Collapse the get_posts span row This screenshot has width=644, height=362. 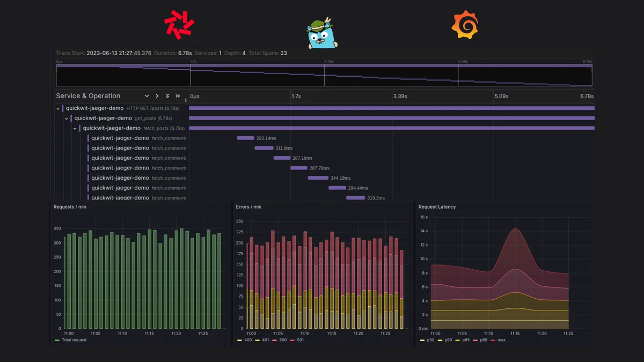click(x=67, y=119)
